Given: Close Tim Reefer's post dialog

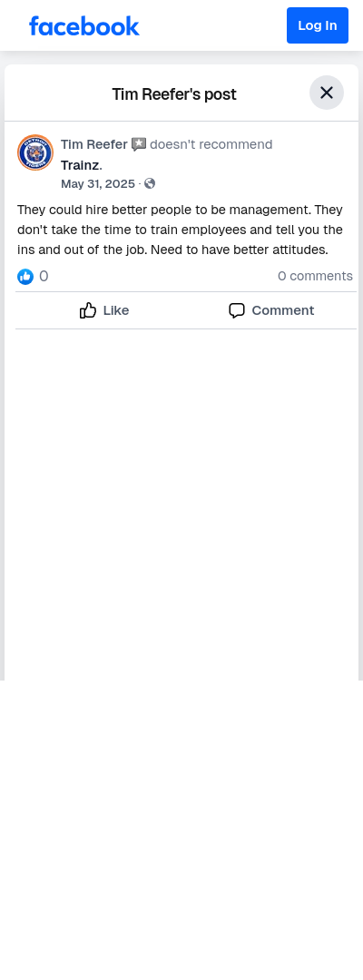Looking at the screenshot, I should [327, 93].
